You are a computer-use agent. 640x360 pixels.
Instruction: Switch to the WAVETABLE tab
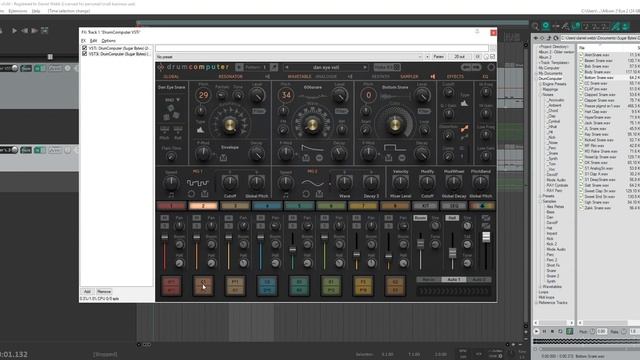[299, 77]
